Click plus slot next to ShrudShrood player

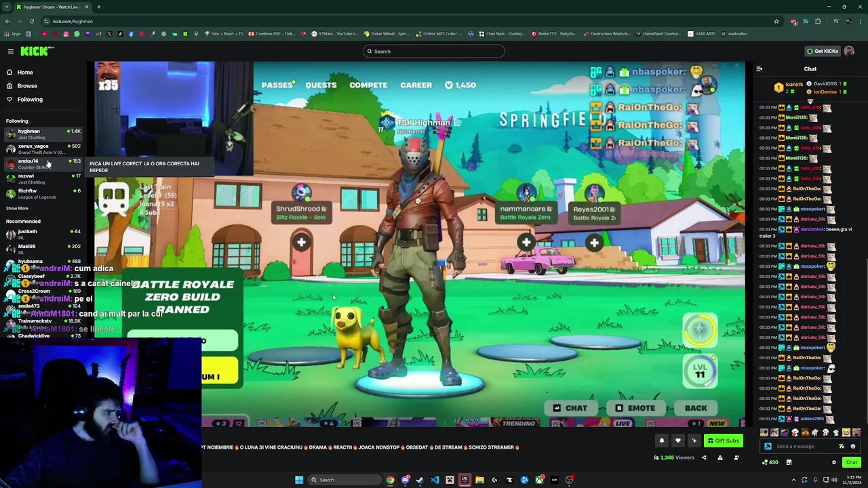[x=301, y=242]
